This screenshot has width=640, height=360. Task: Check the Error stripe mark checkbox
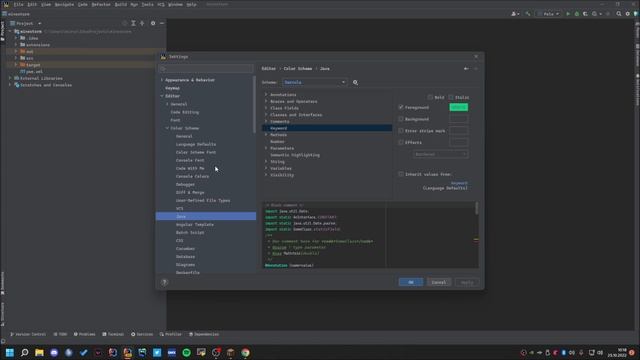(401, 131)
